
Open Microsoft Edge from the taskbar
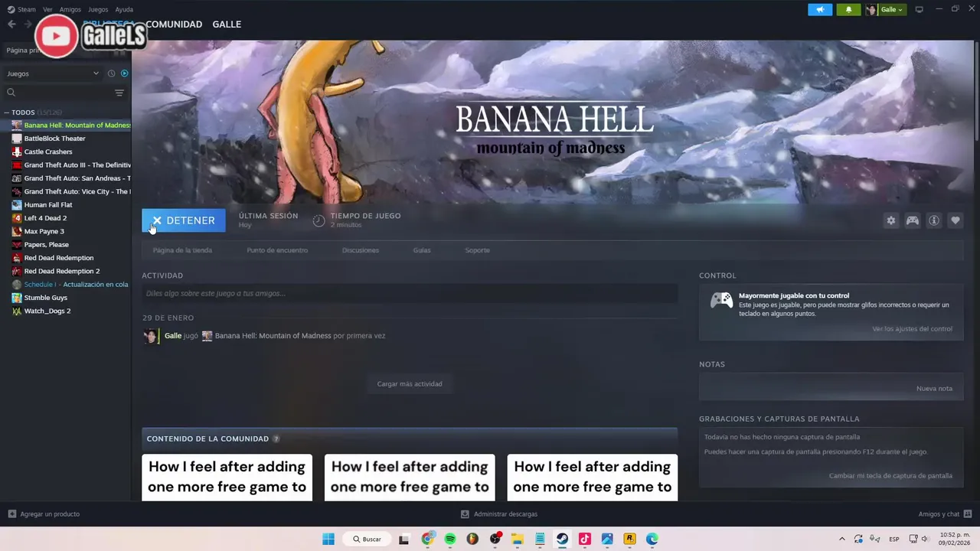coord(652,539)
